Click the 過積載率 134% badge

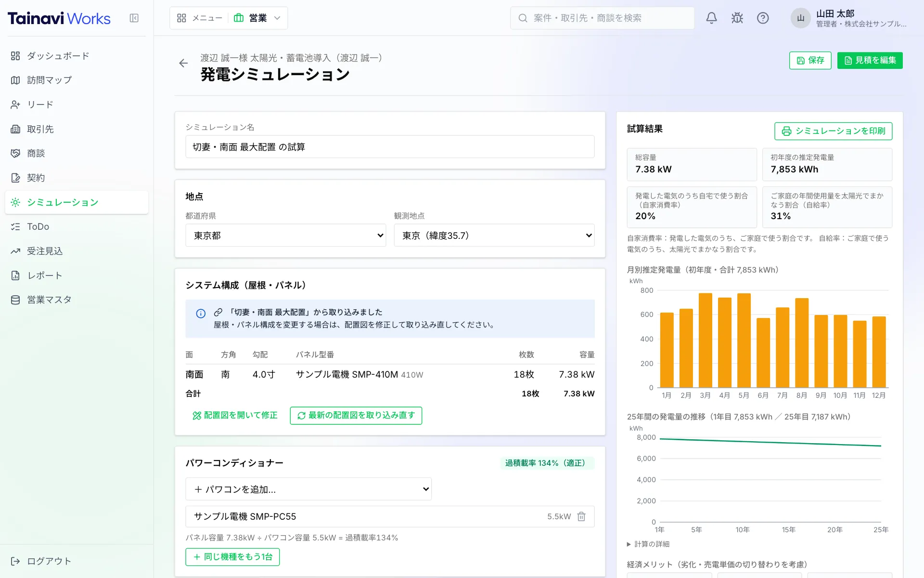pos(548,463)
